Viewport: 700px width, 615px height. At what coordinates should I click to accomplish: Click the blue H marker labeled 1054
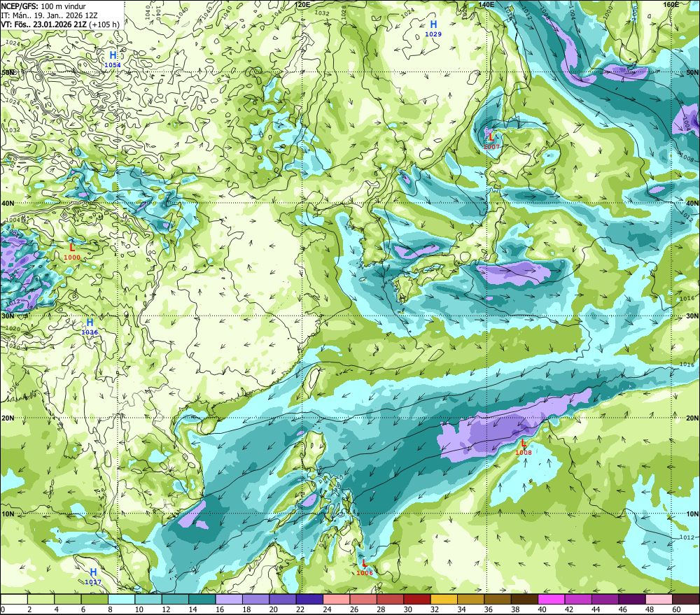113,55
